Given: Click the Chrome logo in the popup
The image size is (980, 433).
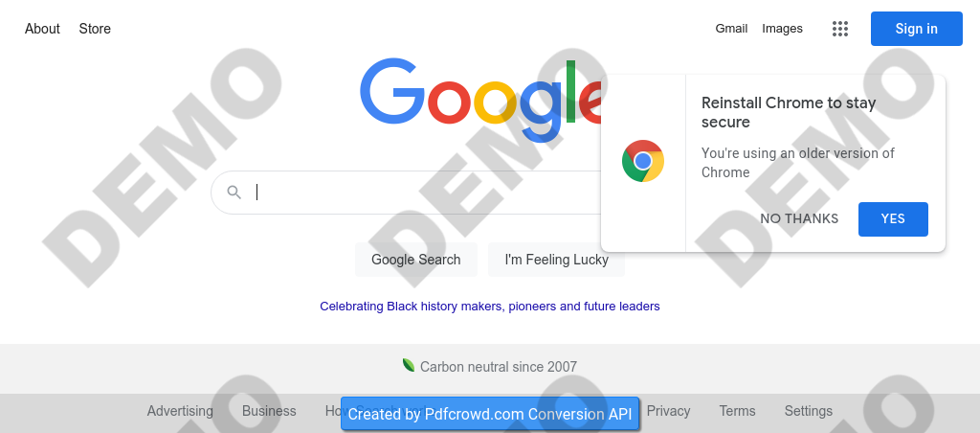Looking at the screenshot, I should click(643, 161).
